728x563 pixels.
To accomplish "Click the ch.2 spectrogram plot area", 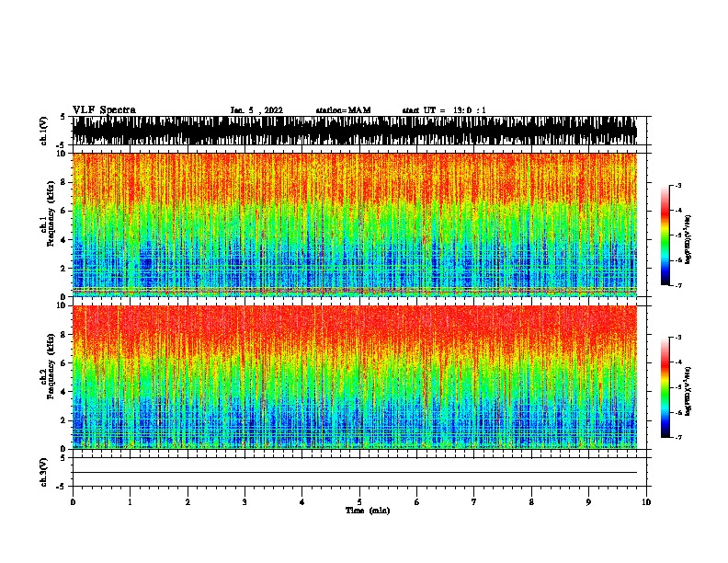I will point(355,377).
